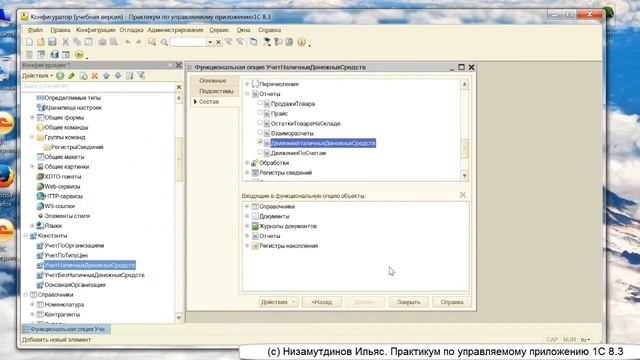Open the Сервис menu
Image resolution: width=640 pixels, height=360 pixels.
pos(219,30)
